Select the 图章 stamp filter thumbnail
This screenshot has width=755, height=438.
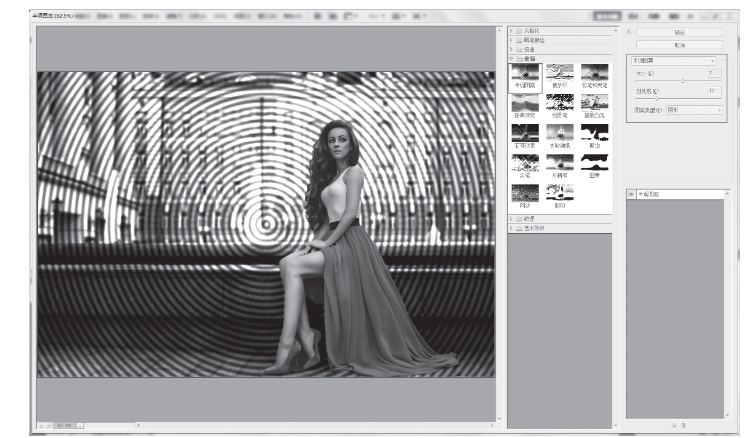point(594,164)
